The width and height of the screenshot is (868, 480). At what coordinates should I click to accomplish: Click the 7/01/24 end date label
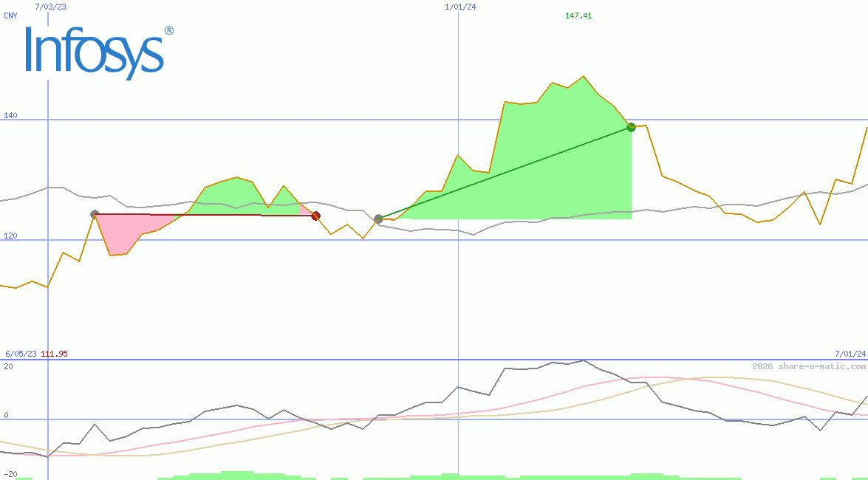850,353
